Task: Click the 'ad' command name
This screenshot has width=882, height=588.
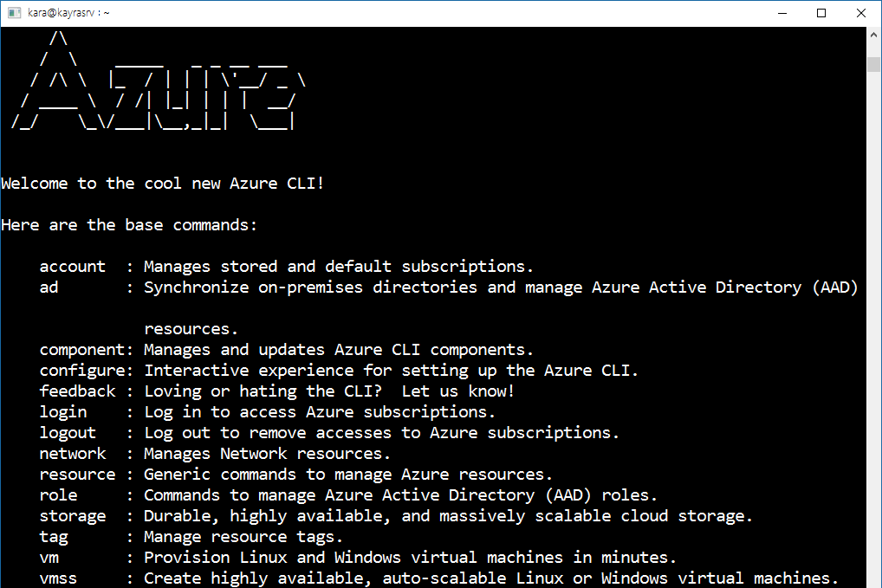Action: (x=49, y=288)
